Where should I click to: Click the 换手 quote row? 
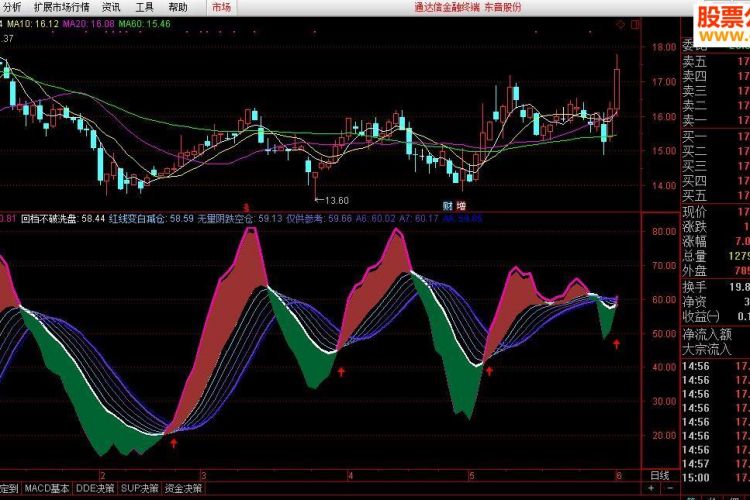click(x=716, y=287)
